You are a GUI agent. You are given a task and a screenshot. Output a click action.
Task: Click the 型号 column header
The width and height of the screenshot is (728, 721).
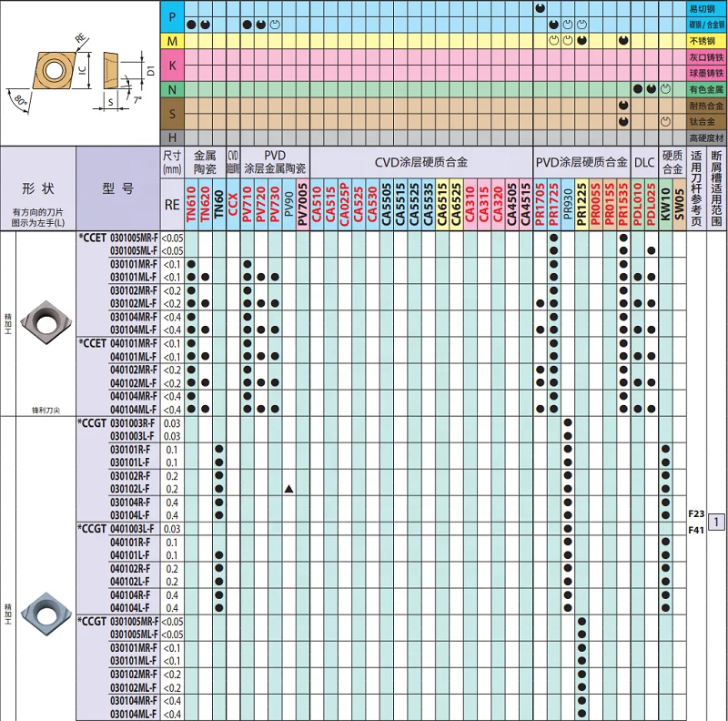[118, 188]
